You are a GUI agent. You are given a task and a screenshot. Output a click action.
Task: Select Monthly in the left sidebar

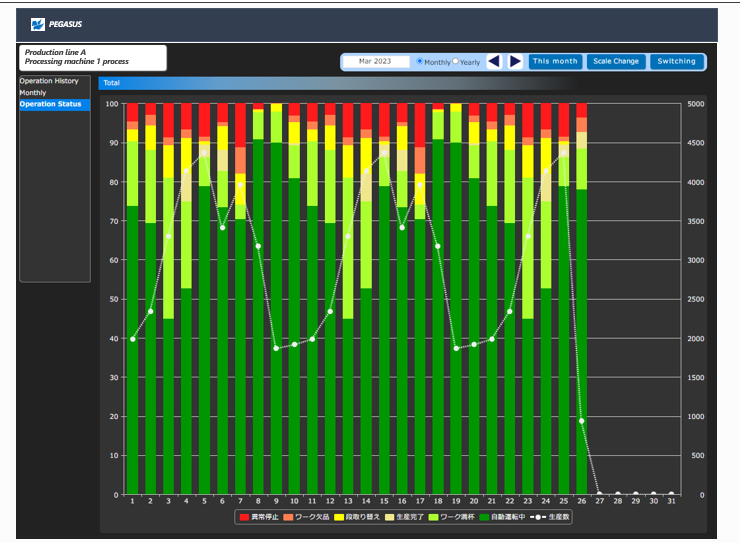point(33,93)
